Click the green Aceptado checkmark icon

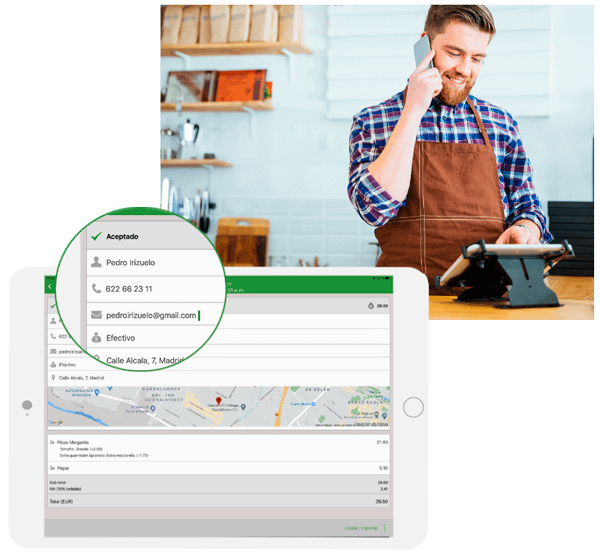coord(95,237)
